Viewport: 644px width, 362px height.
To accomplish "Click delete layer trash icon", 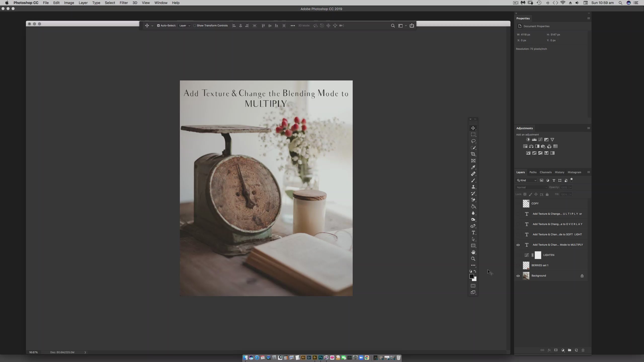I will (x=583, y=350).
